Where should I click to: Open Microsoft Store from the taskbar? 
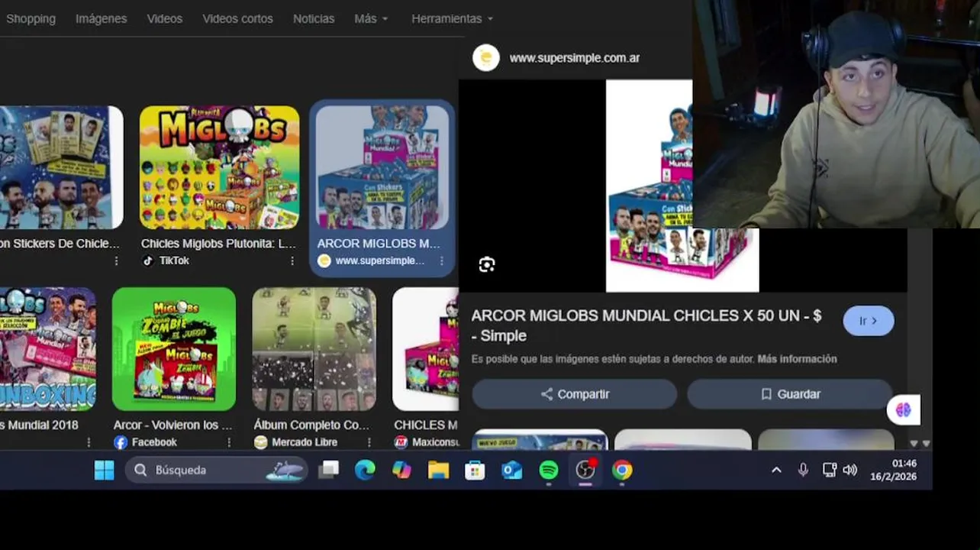pos(475,470)
